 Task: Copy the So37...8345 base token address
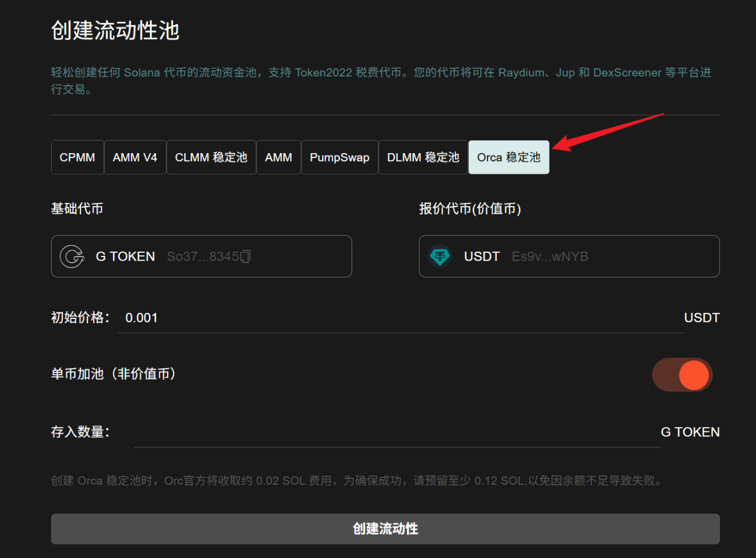245,257
